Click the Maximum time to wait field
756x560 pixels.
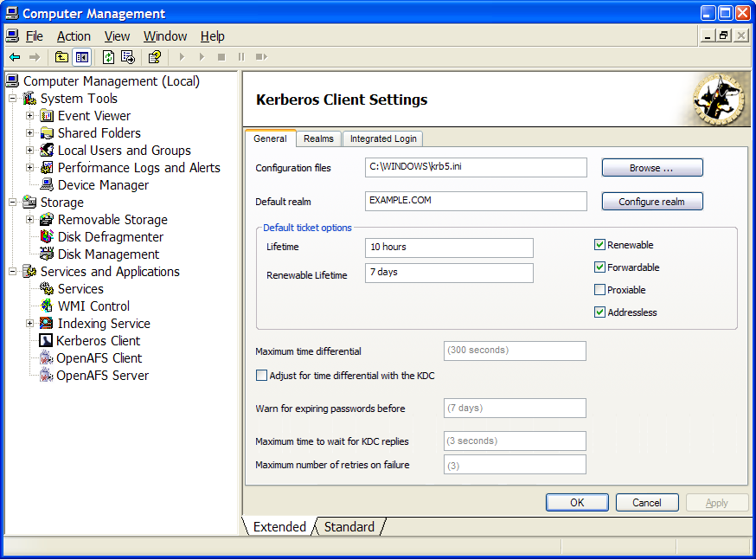(515, 441)
